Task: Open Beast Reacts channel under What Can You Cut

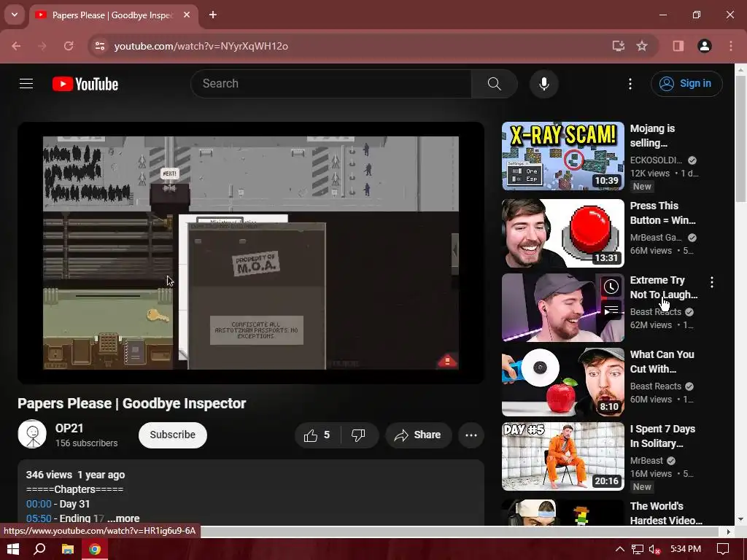Action: coord(656,386)
